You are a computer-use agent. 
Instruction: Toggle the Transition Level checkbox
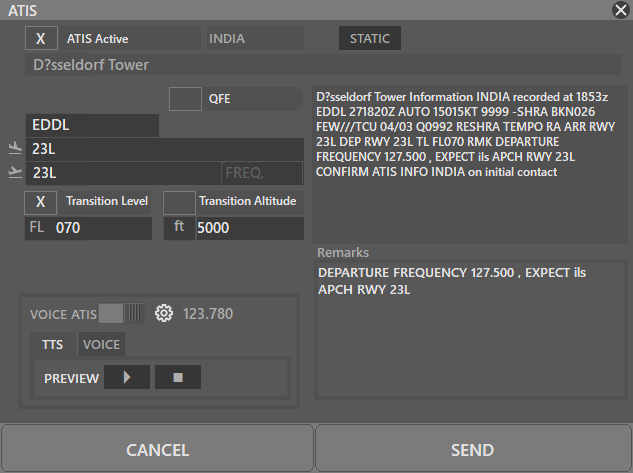tap(41, 201)
